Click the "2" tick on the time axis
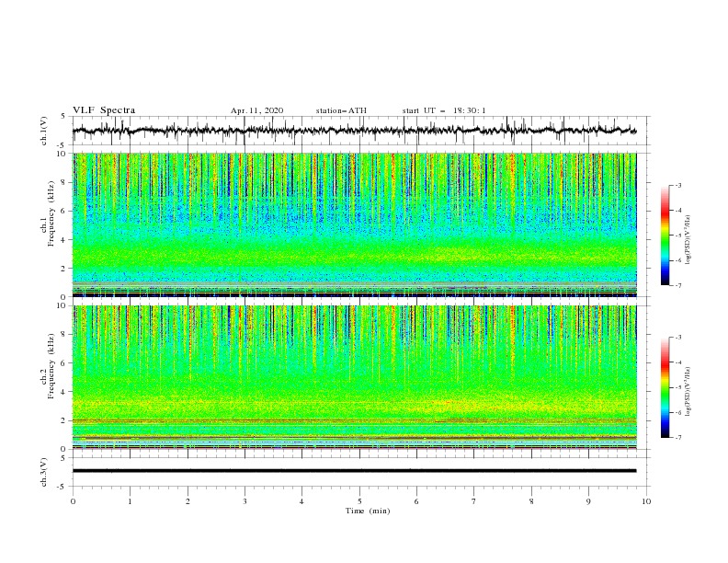Image resolution: width=728 pixels, height=563 pixels. (188, 501)
